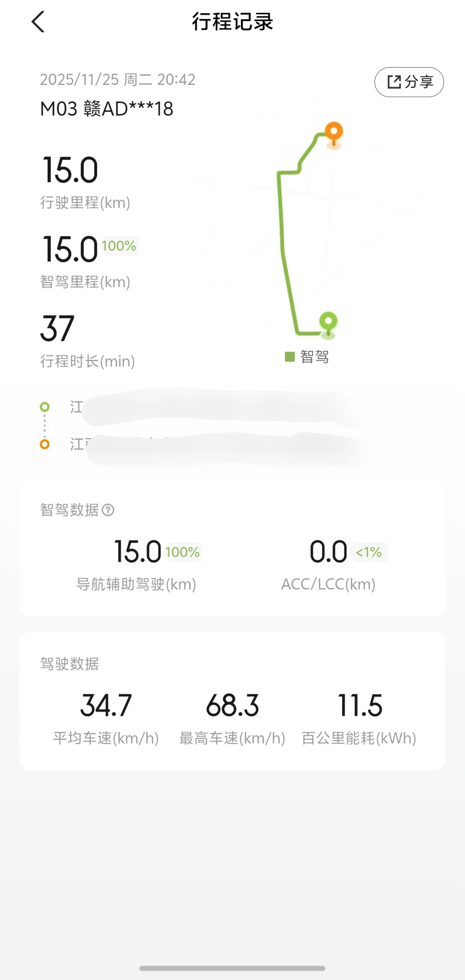Click the 行程记录 page title
465x980 pixels.
(x=232, y=22)
